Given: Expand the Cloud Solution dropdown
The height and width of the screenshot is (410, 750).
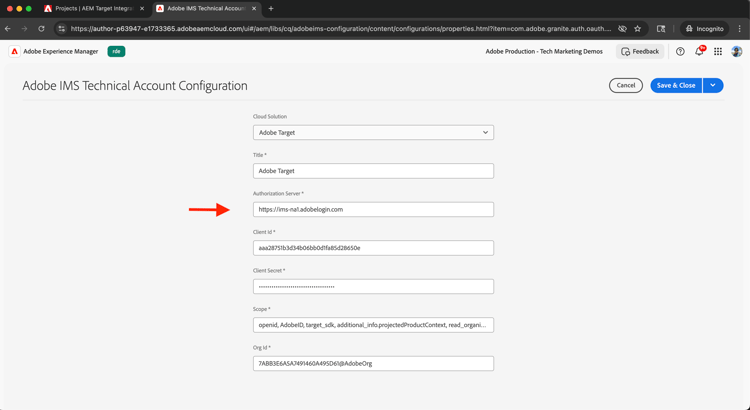Looking at the screenshot, I should (x=373, y=132).
